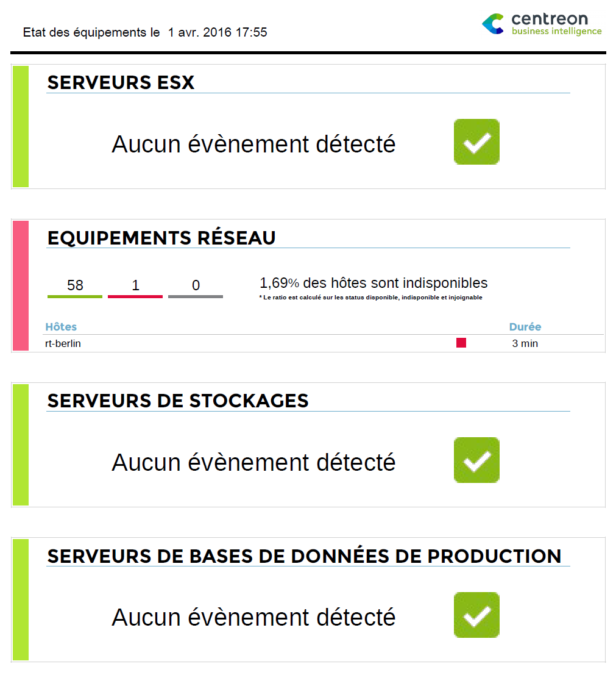
Task: Click the Durée column header
Action: 525,327
